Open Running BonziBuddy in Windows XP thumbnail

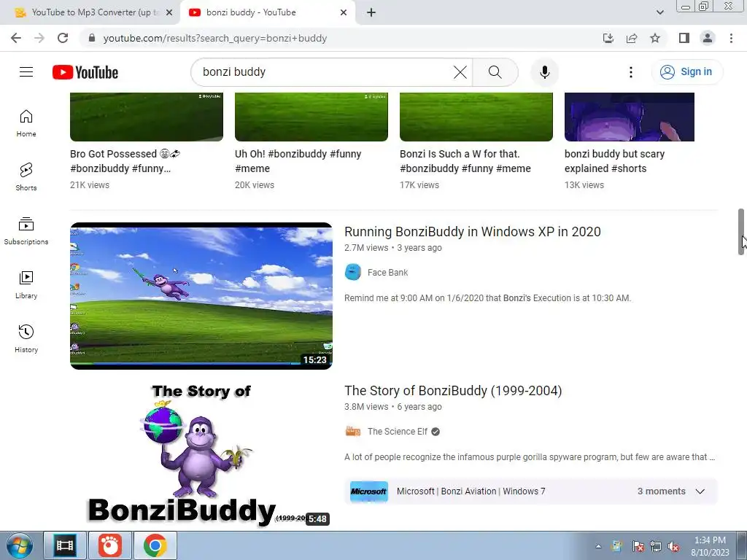(x=201, y=296)
